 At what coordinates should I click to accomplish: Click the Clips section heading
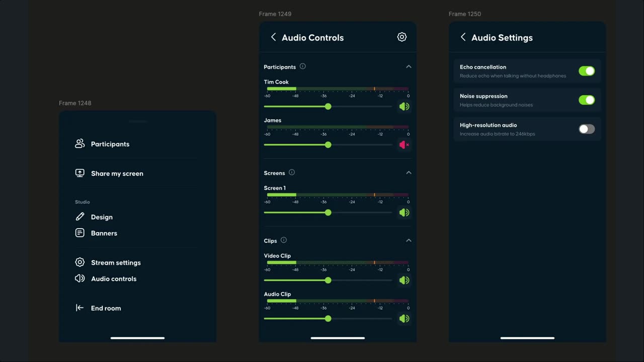click(x=270, y=241)
